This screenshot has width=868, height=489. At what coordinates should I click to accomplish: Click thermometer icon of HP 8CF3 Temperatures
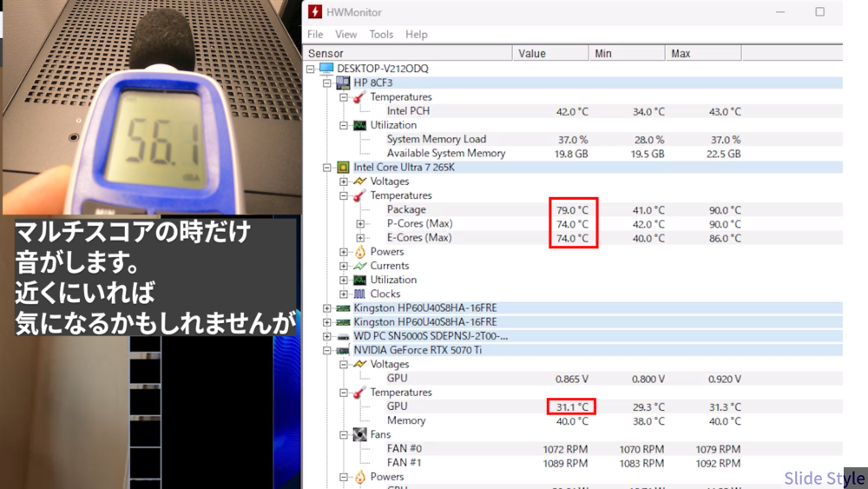[x=360, y=97]
